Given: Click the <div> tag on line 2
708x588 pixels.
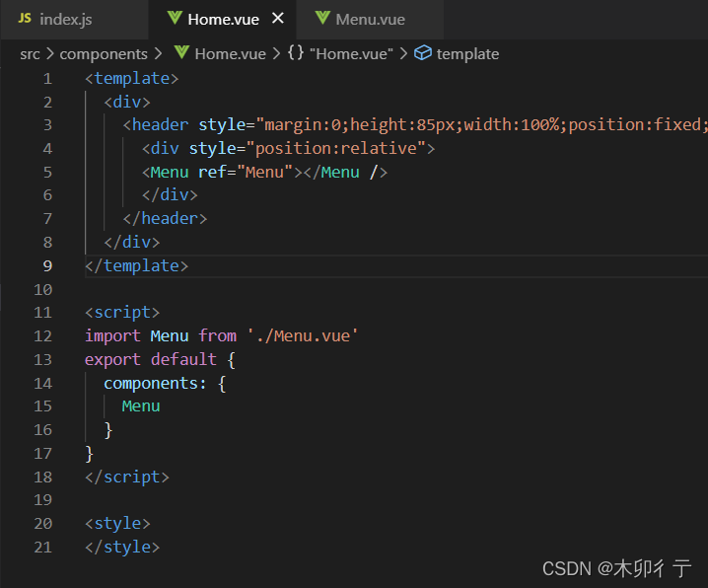Looking at the screenshot, I should point(127,103).
